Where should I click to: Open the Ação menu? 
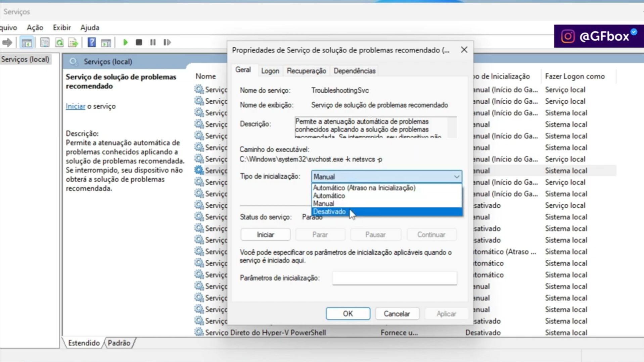point(35,28)
